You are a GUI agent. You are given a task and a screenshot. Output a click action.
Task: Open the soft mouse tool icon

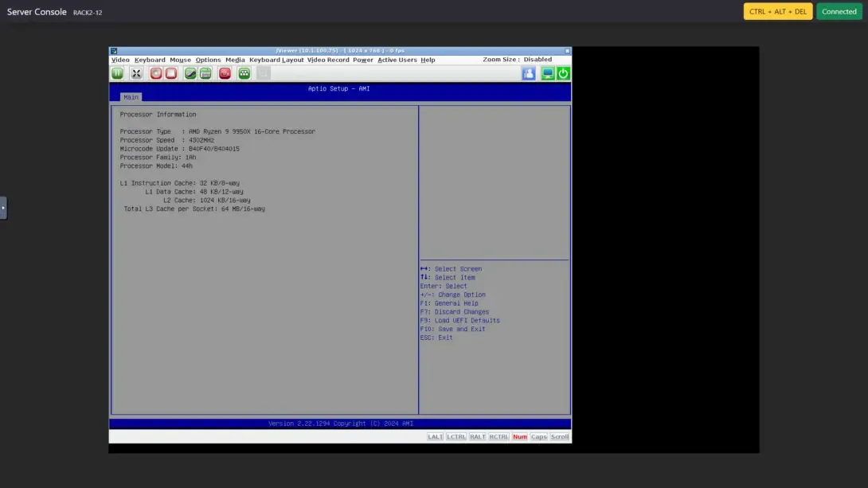189,72
